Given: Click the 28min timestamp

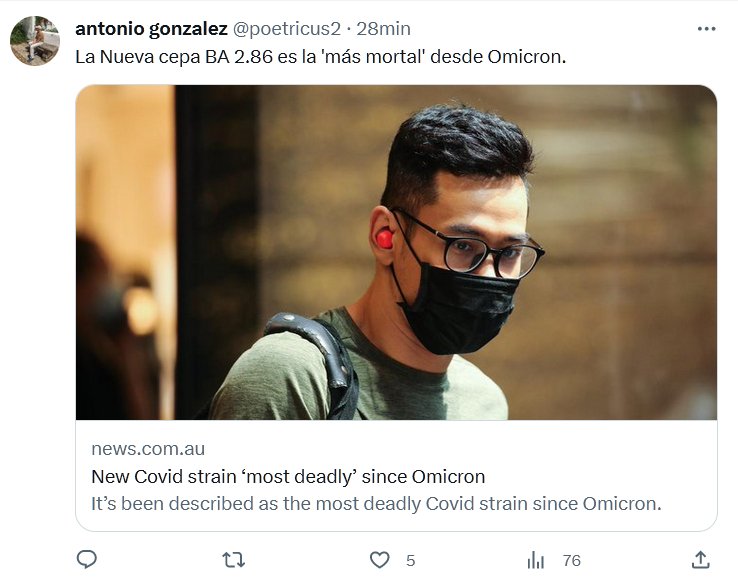Looking at the screenshot, I should [384, 29].
